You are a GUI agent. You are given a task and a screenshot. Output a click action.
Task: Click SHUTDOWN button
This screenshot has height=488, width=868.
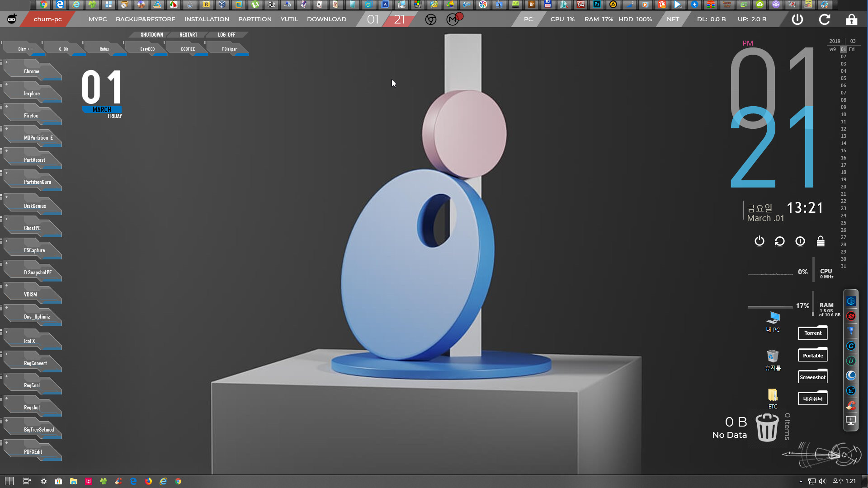click(152, 35)
